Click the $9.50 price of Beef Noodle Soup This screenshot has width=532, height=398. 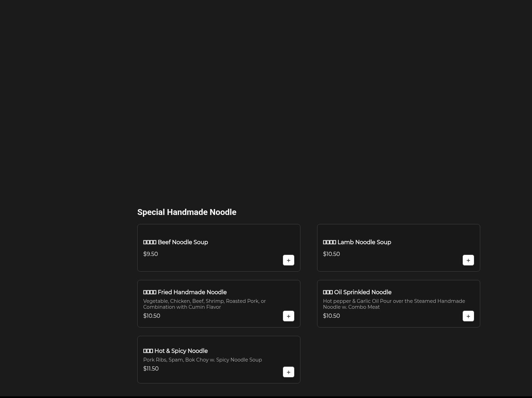click(151, 254)
